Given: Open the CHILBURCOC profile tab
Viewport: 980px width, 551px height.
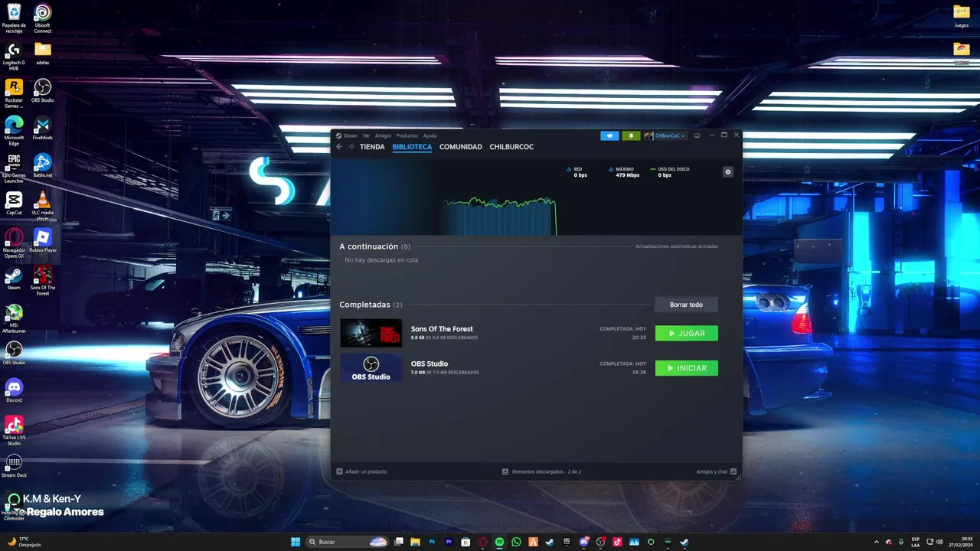Looking at the screenshot, I should 511,147.
